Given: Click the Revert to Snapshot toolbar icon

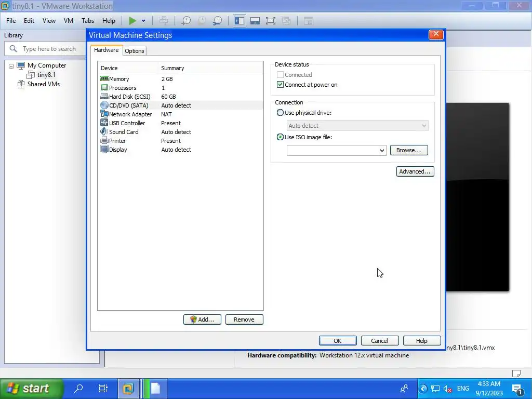Looking at the screenshot, I should [x=202, y=21].
